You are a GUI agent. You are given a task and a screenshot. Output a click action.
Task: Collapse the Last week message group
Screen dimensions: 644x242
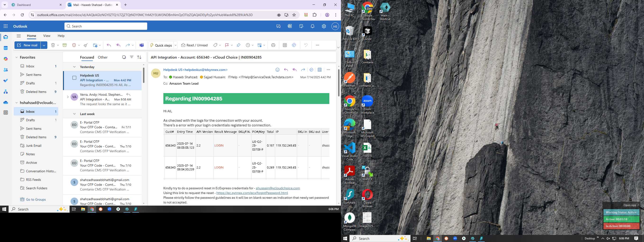pyautogui.click(x=74, y=114)
